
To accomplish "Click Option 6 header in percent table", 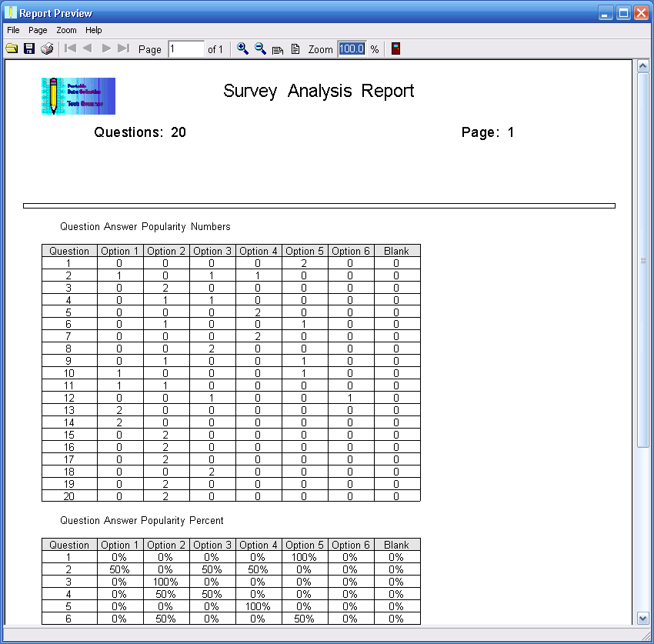I will [350, 546].
